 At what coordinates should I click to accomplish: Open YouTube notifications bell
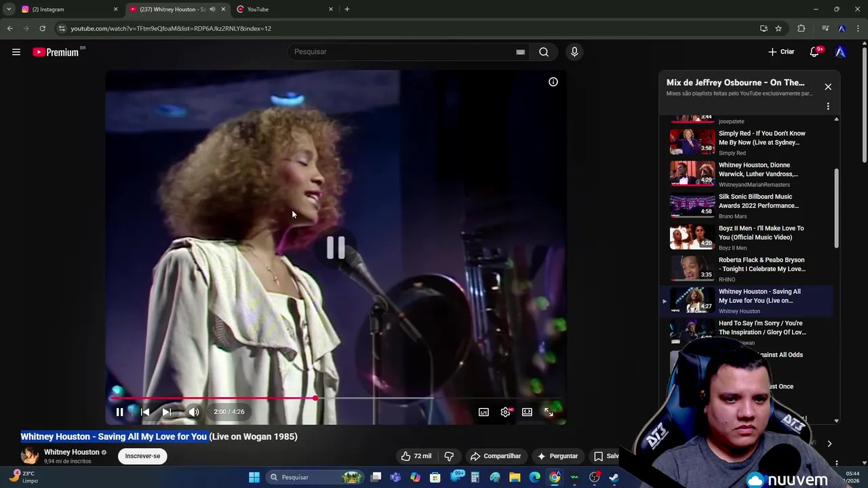pos(815,52)
